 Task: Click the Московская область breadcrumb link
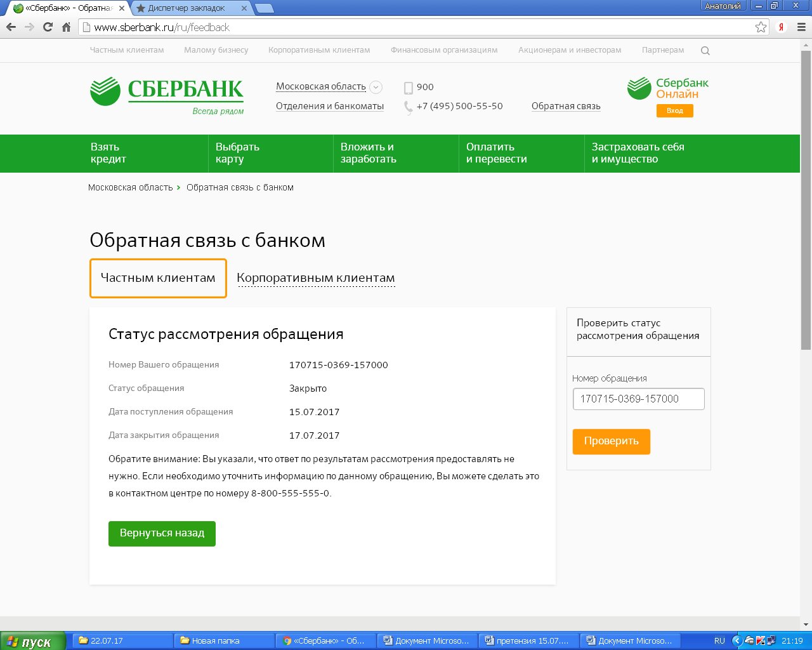click(x=130, y=187)
